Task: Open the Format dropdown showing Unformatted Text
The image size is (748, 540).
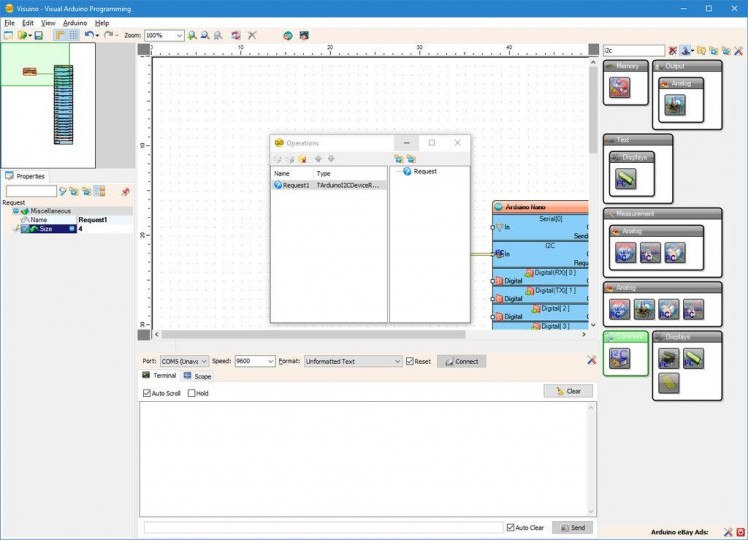Action: click(396, 361)
